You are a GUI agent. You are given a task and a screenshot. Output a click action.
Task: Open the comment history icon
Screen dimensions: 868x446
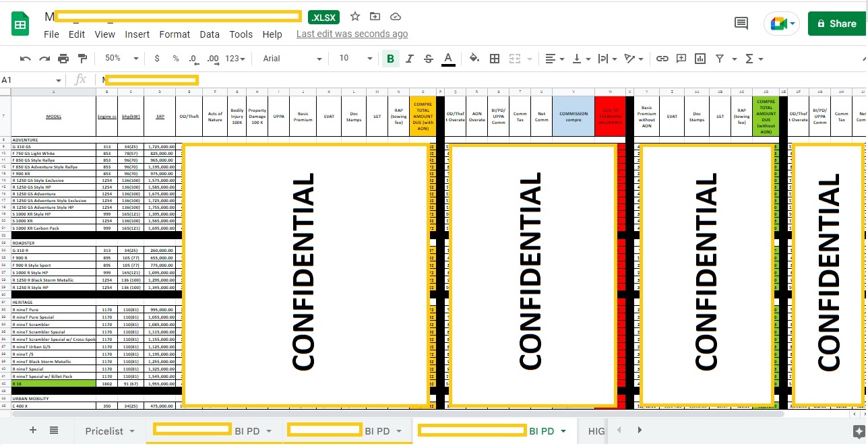point(741,24)
